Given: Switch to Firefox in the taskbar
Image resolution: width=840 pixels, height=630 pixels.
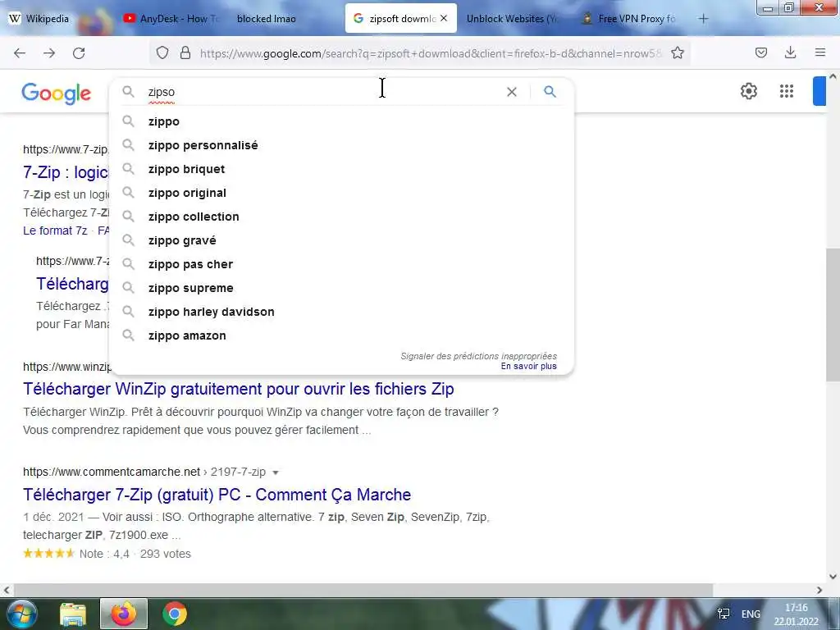Looking at the screenshot, I should [x=124, y=614].
